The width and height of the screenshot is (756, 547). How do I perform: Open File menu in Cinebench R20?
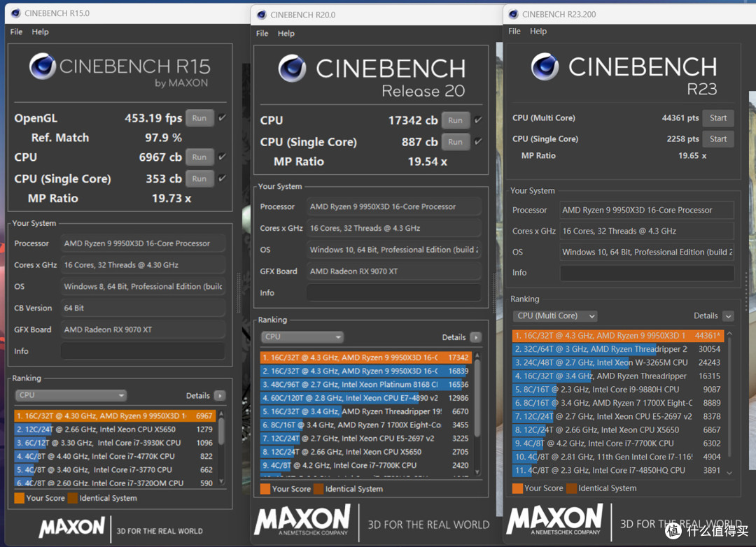coord(262,34)
